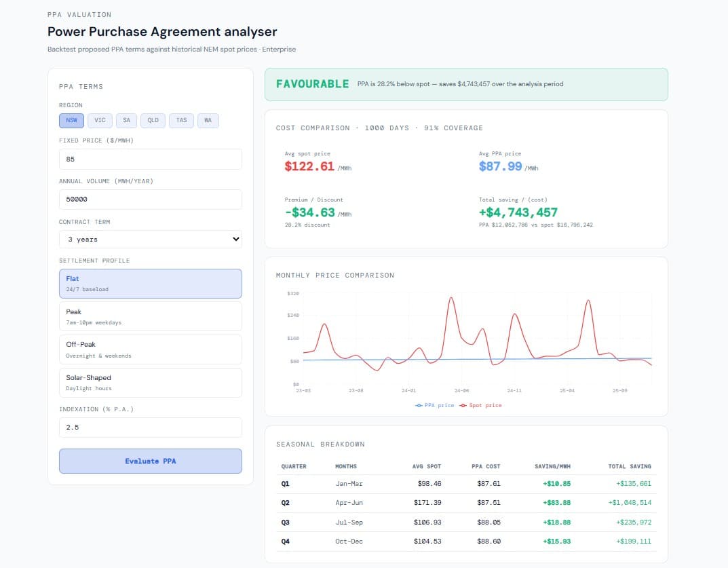The width and height of the screenshot is (728, 568).
Task: Select the NSW region
Action: [71, 120]
